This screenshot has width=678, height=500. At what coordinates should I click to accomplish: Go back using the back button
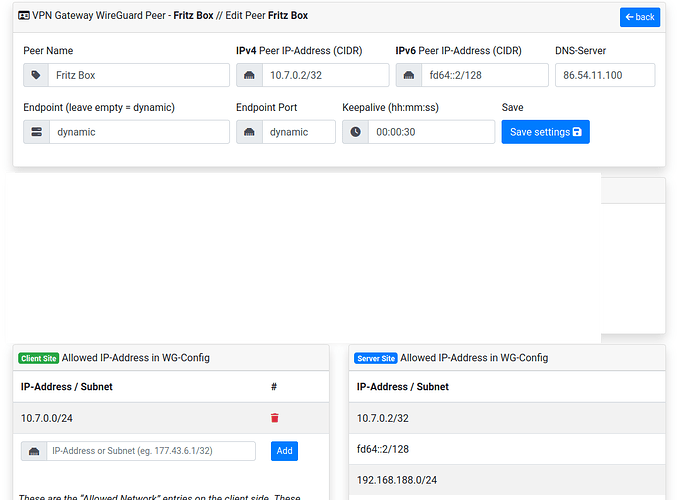pos(640,17)
